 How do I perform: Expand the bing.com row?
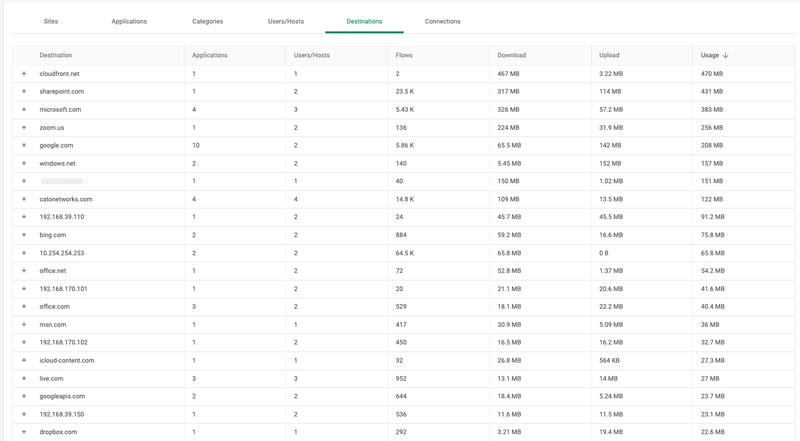point(24,235)
